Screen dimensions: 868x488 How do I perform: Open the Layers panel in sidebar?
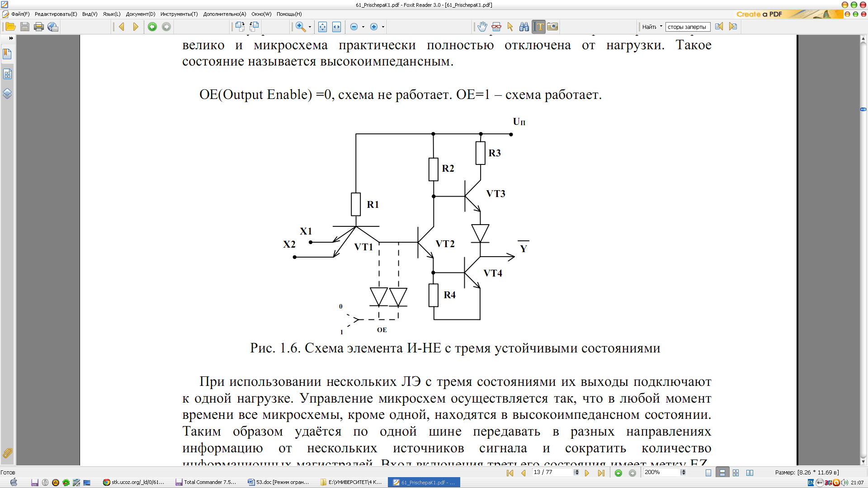7,94
